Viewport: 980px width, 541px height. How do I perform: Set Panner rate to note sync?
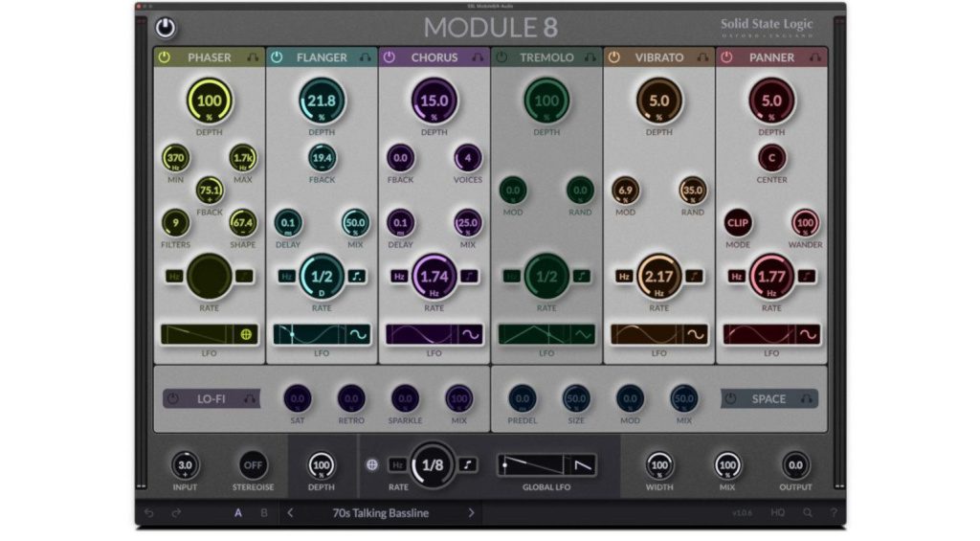tap(807, 276)
